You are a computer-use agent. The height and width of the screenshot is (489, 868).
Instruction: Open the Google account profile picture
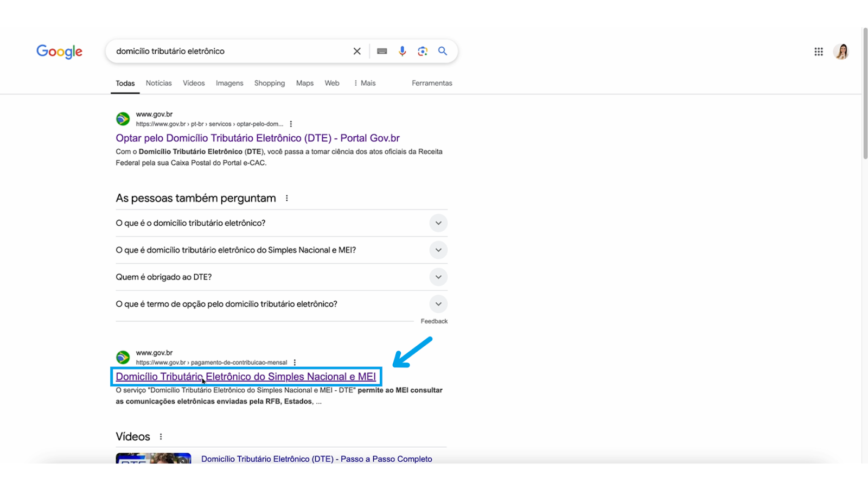841,52
